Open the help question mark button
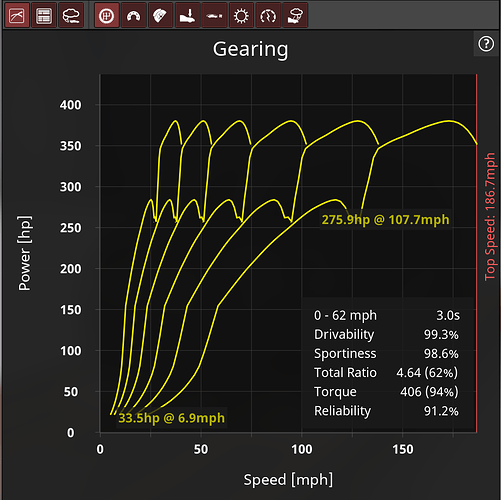This screenshot has width=501, height=500. click(486, 44)
